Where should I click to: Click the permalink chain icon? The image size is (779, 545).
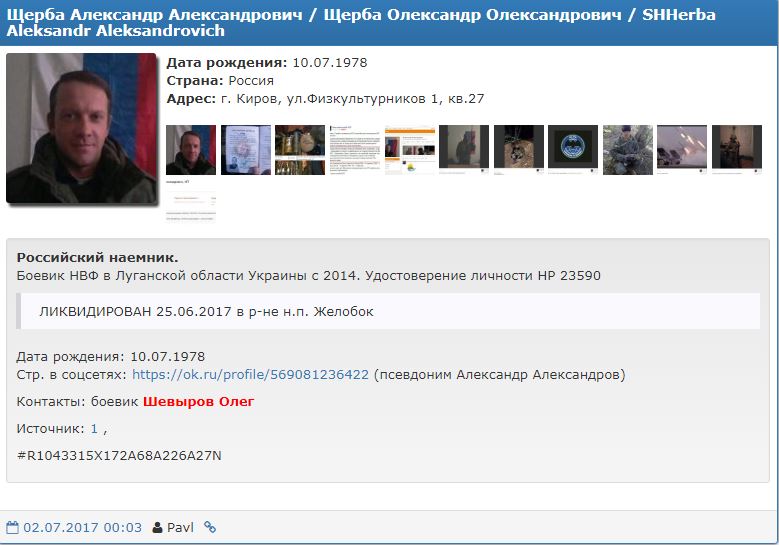[x=210, y=527]
